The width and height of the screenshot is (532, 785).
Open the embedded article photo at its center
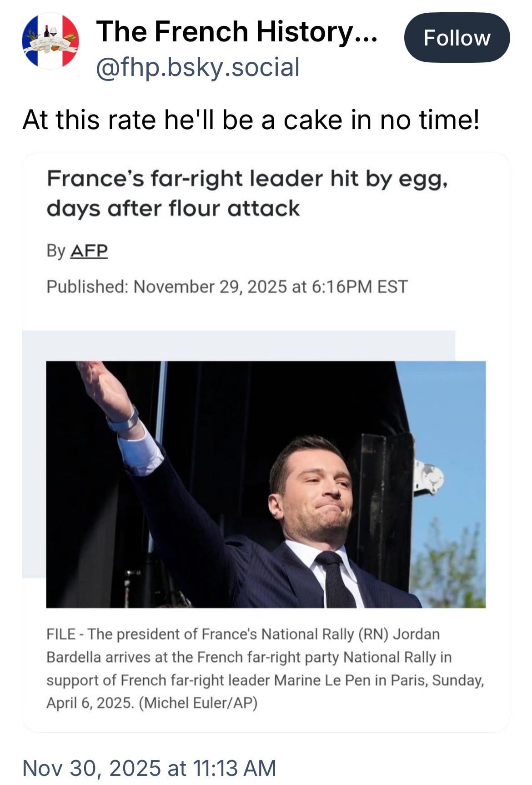(266, 484)
